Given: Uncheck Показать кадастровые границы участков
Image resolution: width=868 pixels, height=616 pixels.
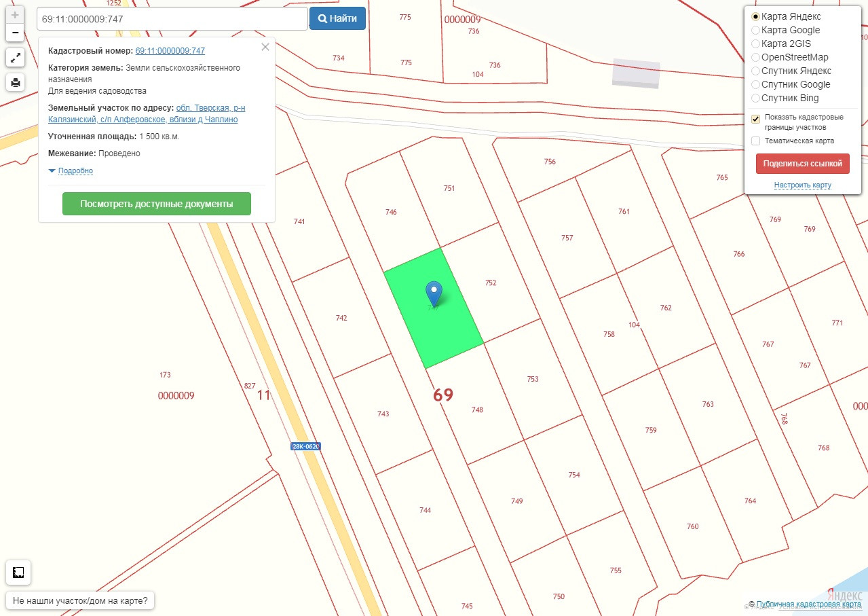Looking at the screenshot, I should 755,119.
